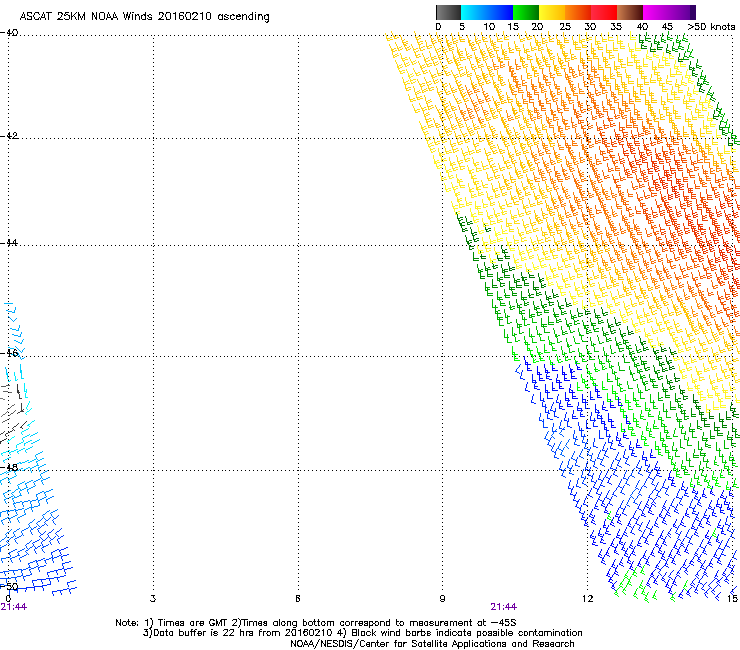This screenshot has width=740, height=650.
Task: Click the title 'ASCAT 25KM NOAA Winds 20160210 ascending'
Action: click(144, 17)
